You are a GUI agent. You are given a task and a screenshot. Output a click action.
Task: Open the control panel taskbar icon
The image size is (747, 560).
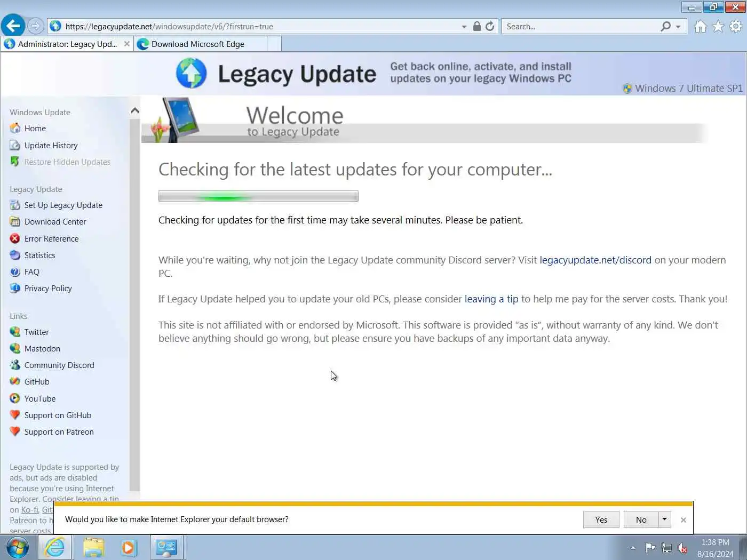167,547
